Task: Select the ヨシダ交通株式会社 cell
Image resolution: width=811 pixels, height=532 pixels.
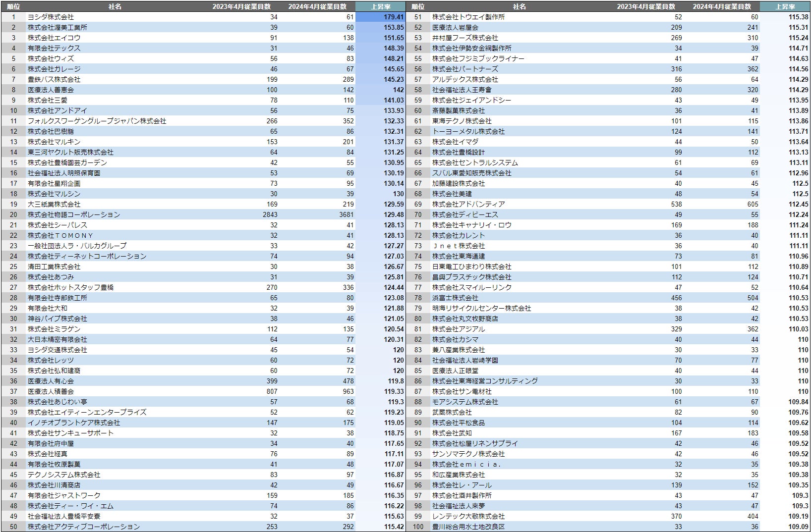Action: pos(58,350)
